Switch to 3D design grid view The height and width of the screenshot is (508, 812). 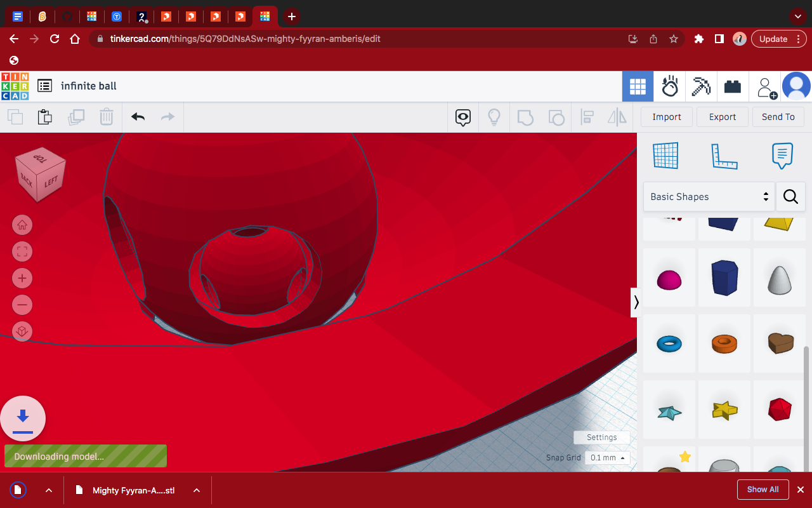638,86
